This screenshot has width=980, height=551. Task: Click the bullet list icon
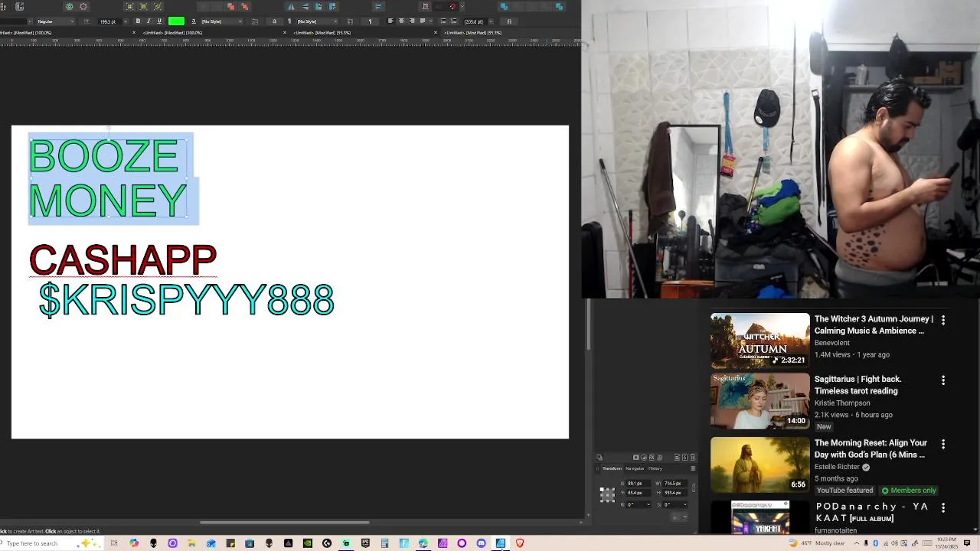[443, 21]
